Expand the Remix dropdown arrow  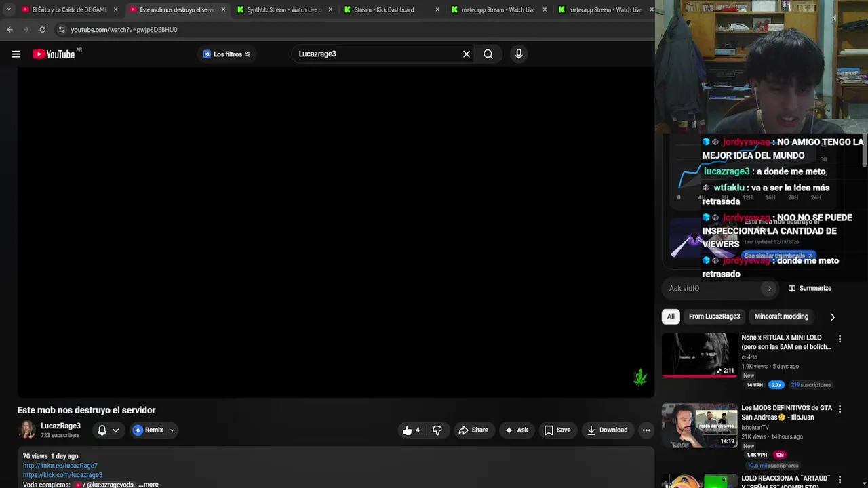coord(172,430)
